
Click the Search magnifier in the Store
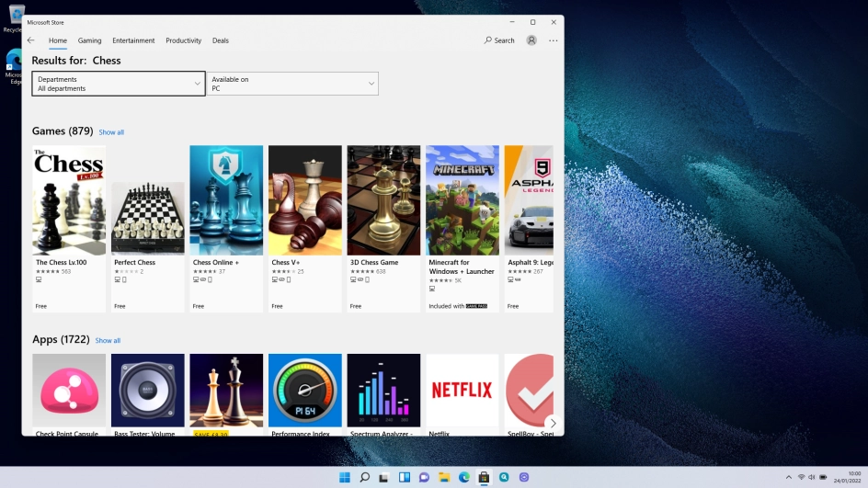(x=499, y=40)
